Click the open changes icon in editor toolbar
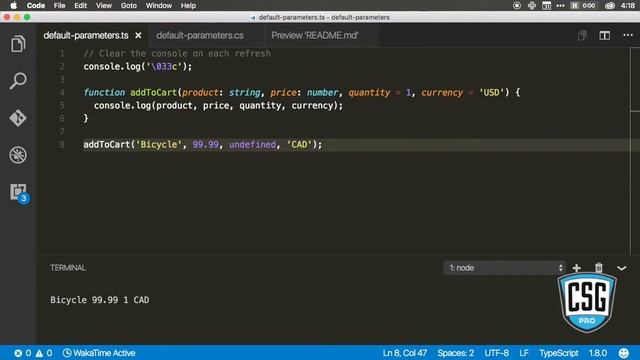 582,36
